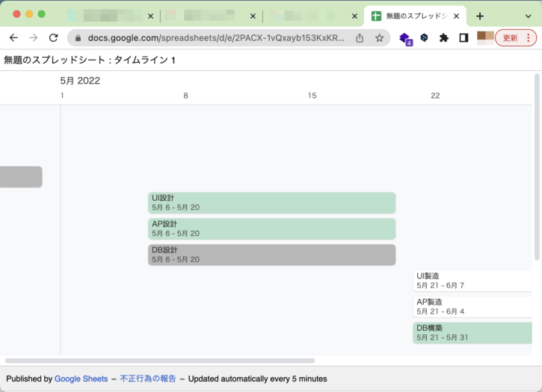542x392 pixels.
Task: Reload the current page
Action: 53,37
